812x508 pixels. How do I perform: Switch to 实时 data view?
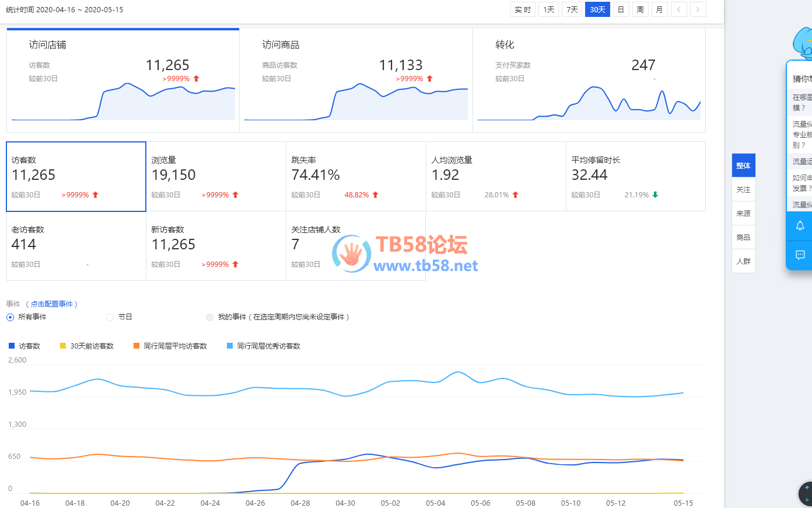pos(523,9)
